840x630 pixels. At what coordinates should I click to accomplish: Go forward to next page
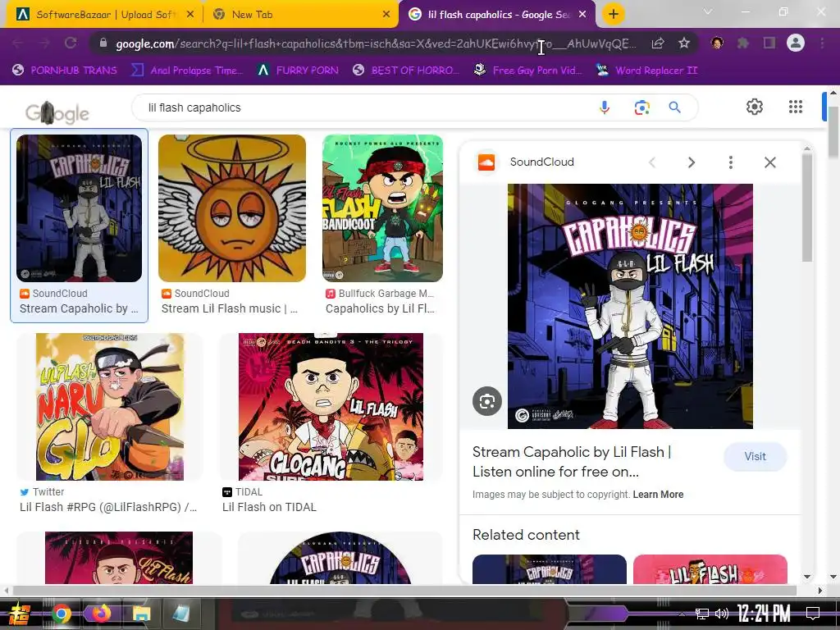coord(44,43)
